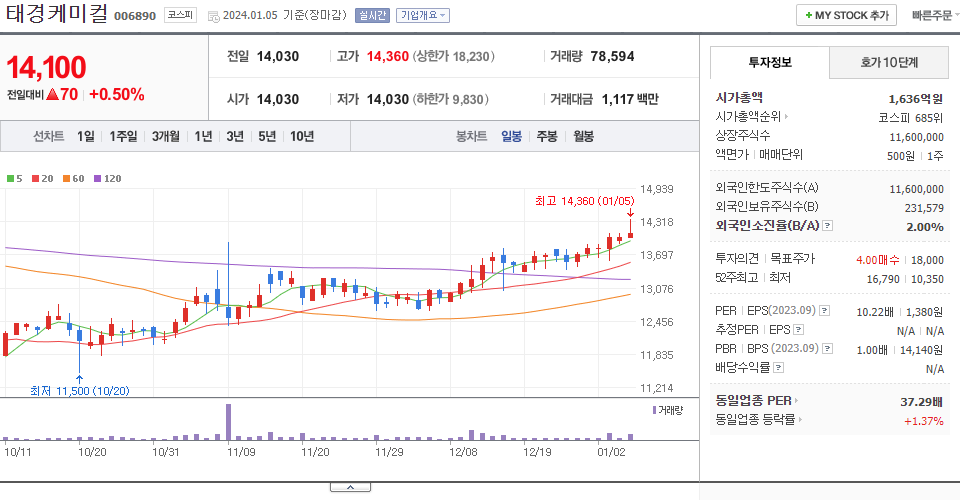Collapse the chart panel with up chevron
960x500 pixels.
(x=350, y=487)
